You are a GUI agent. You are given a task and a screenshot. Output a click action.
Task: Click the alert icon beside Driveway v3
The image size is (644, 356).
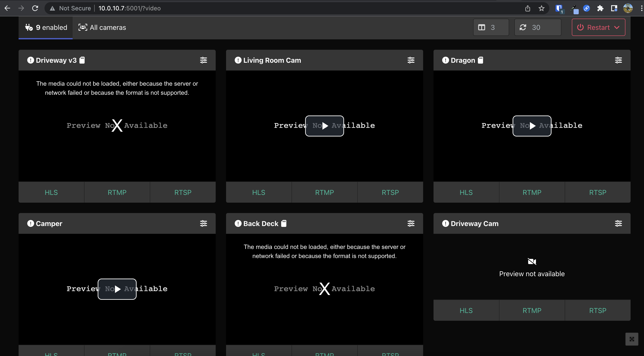coord(30,60)
